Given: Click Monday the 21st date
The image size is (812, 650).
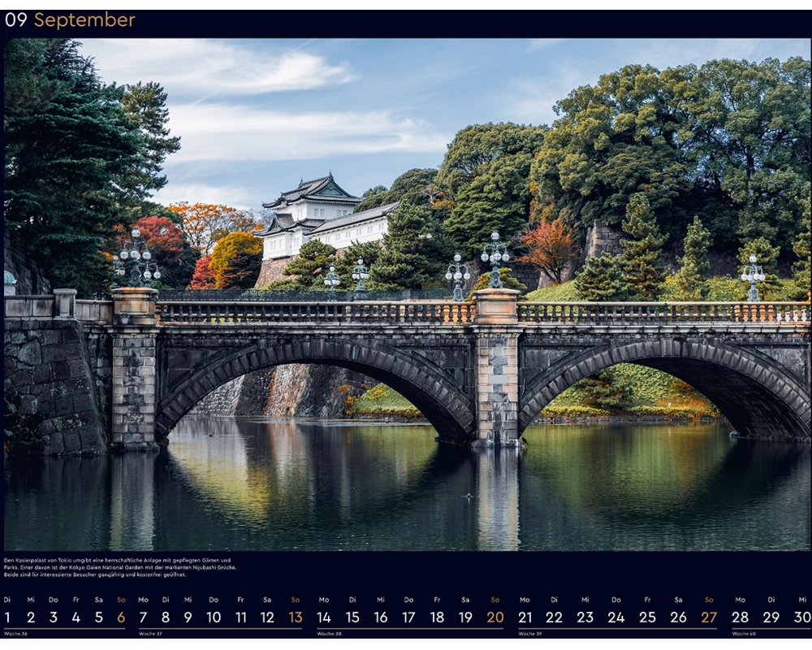Looking at the screenshot, I should tap(525, 617).
